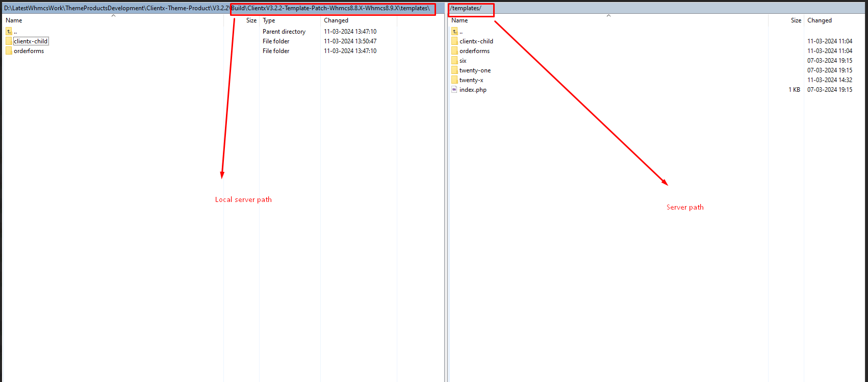Sort local panel by Changed column header

[x=336, y=20]
